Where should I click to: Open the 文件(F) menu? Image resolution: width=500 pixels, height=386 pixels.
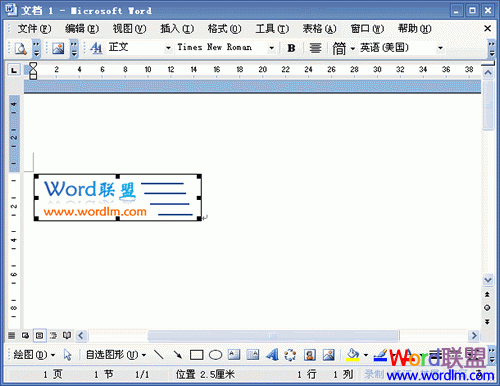tap(34, 29)
